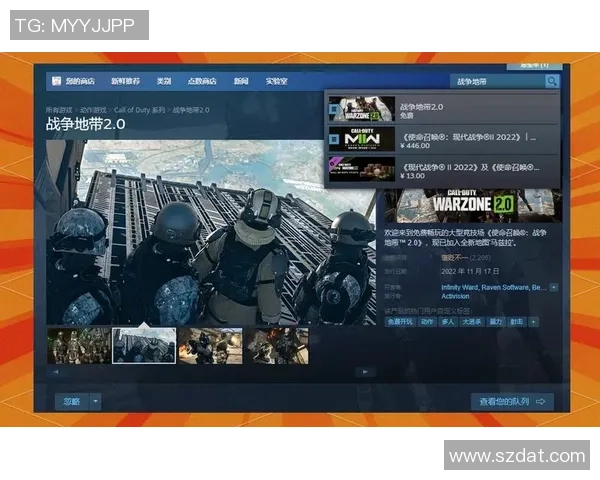Image resolution: width=600 pixels, height=480 pixels.
Task: Open the 您的商店 menu
Action: pyautogui.click(x=80, y=81)
